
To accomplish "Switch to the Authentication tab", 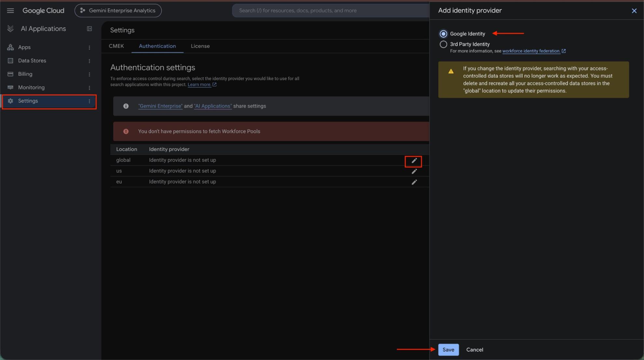I will (157, 46).
